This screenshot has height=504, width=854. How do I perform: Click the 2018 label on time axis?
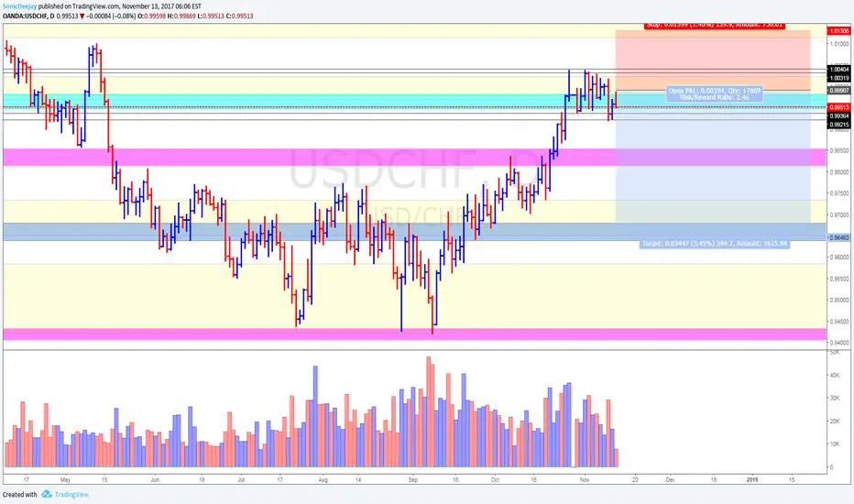tap(752, 480)
